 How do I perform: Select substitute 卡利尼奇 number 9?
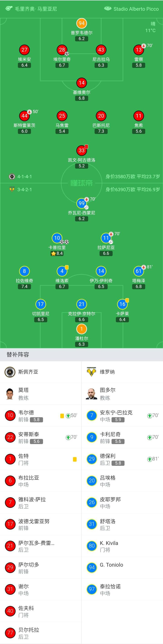(122, 437)
